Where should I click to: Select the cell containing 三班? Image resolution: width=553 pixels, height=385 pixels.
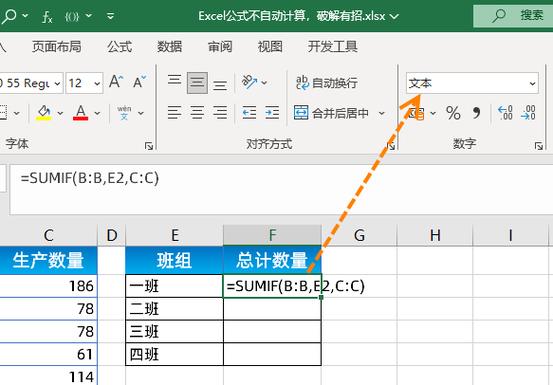[175, 331]
